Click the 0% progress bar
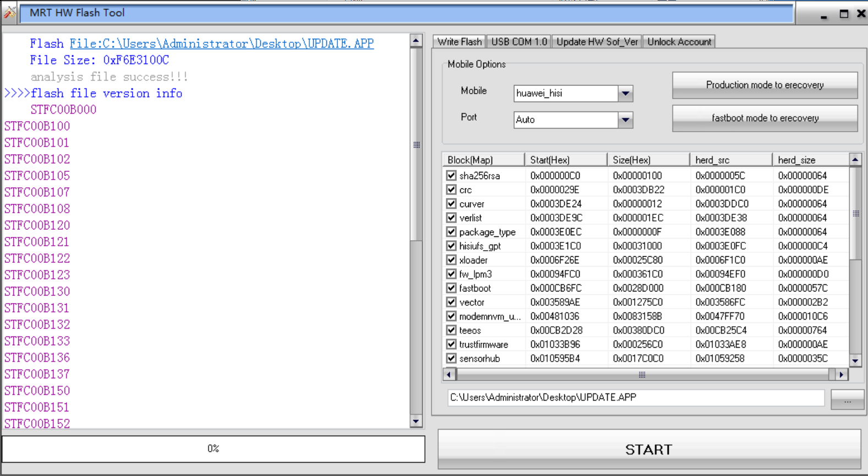The image size is (868, 476). pyautogui.click(x=214, y=449)
